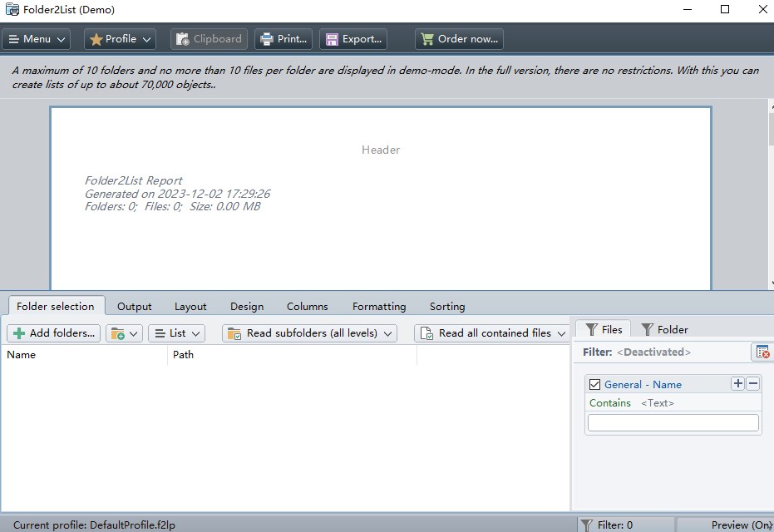Uncheck the General - Name filter checkbox

click(x=594, y=384)
